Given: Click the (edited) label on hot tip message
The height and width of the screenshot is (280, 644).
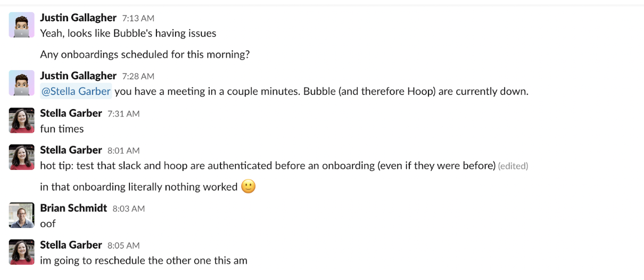Looking at the screenshot, I should tap(513, 166).
